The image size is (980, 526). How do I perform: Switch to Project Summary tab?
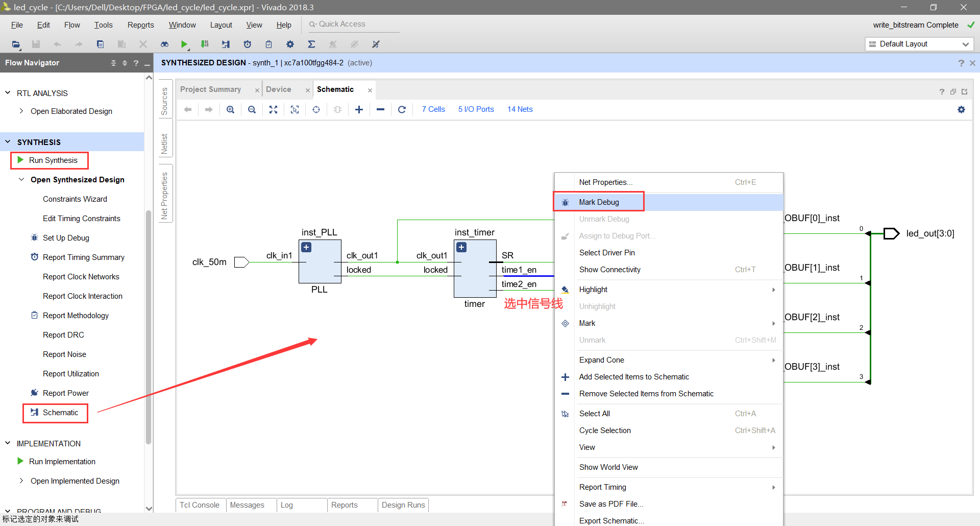tap(210, 89)
